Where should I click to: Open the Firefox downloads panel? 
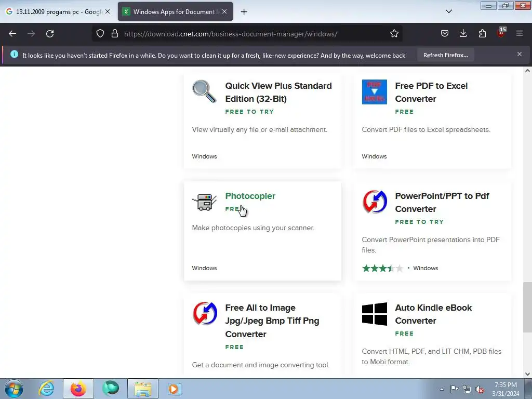click(x=463, y=34)
